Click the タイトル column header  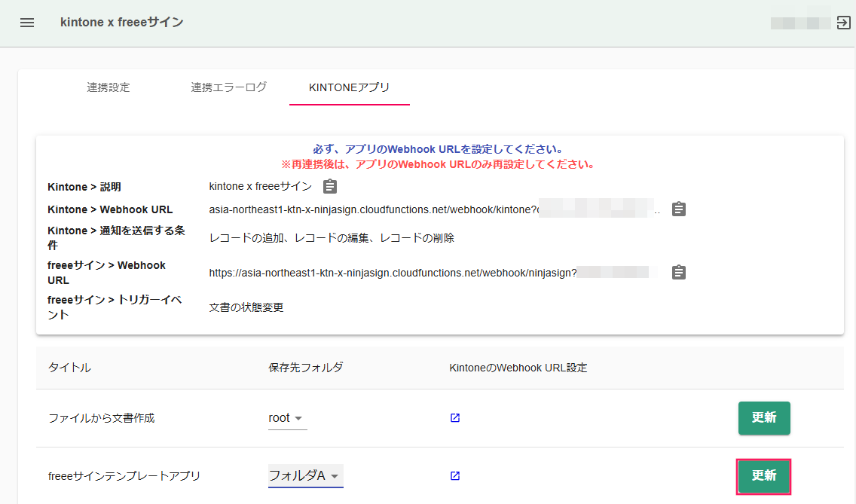pyautogui.click(x=69, y=368)
